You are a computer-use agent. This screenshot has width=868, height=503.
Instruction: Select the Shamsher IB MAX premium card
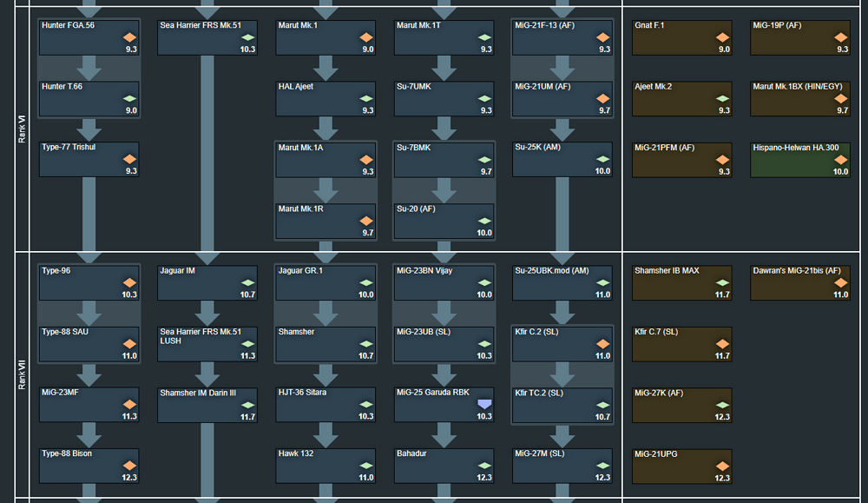(x=682, y=283)
